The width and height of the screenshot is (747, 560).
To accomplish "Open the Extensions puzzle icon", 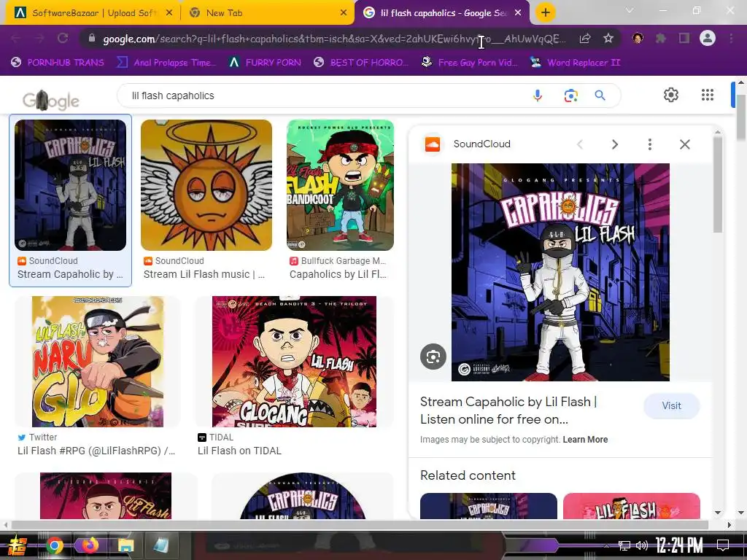I will [x=661, y=39].
